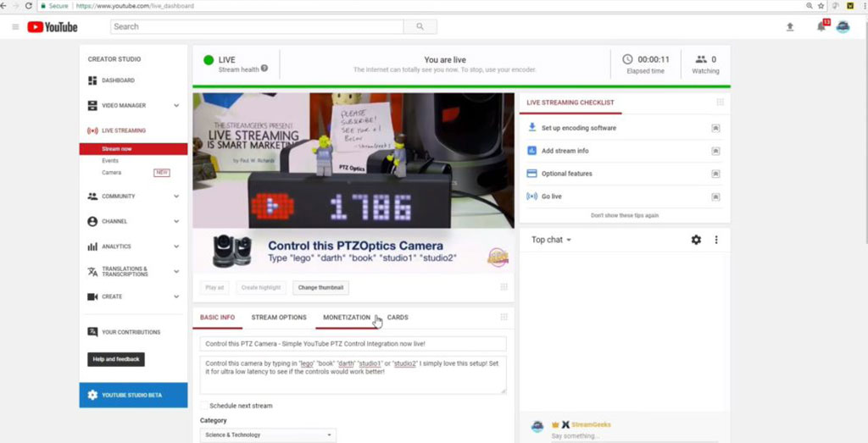Go to YouTube home via logo
Viewport: 868px width, 443px height.
pos(53,26)
